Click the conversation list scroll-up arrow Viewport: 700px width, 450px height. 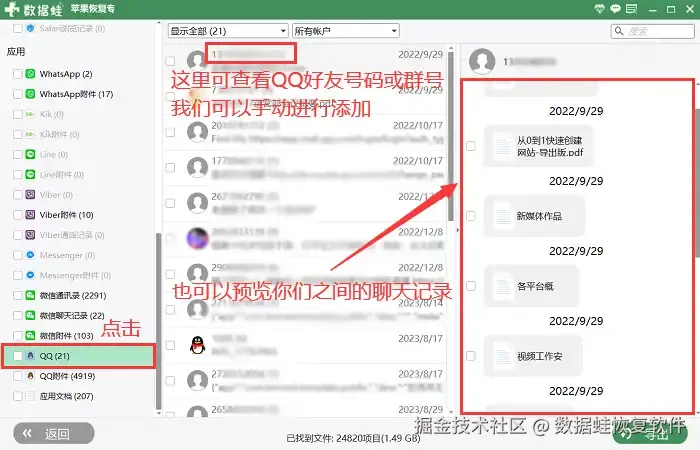(450, 48)
